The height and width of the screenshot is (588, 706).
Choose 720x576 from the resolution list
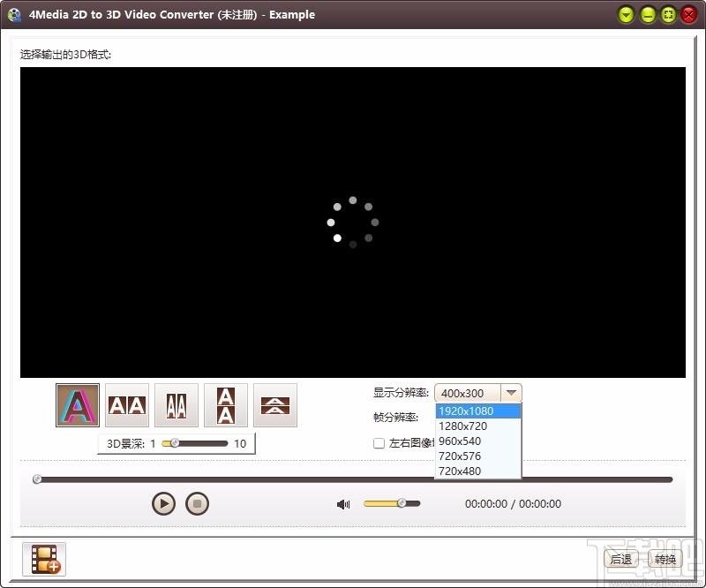point(478,456)
